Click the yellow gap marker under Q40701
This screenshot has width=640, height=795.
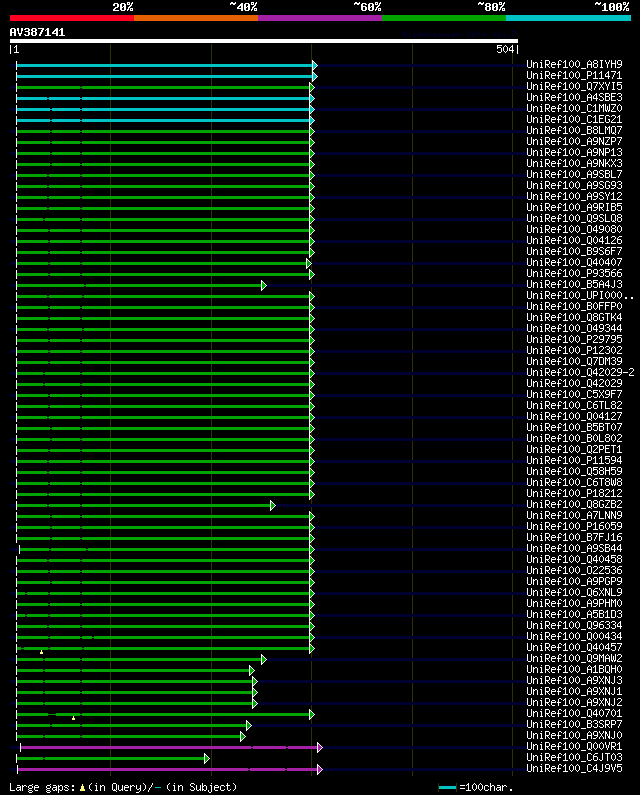[74, 718]
